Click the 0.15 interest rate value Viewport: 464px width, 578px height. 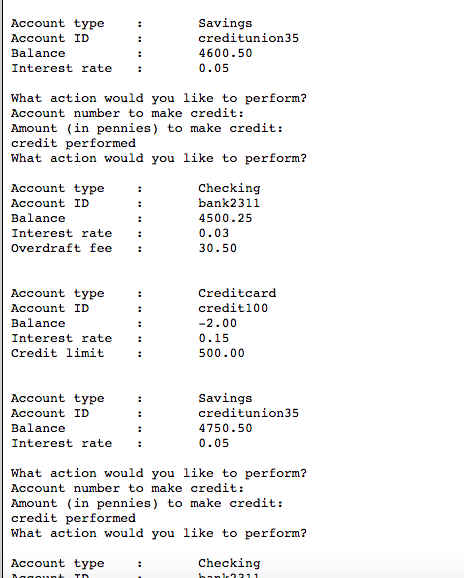[214, 338]
